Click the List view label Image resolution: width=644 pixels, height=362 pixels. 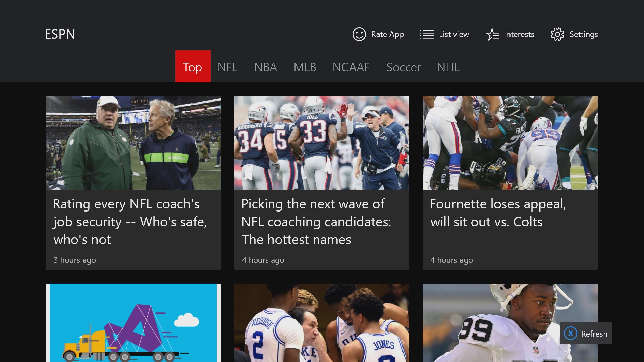[x=454, y=34]
